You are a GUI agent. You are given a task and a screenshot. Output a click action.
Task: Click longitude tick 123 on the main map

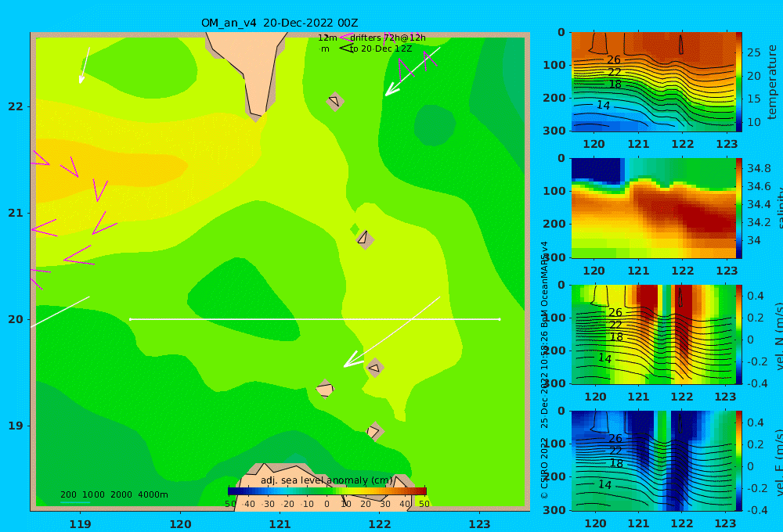[x=479, y=524]
